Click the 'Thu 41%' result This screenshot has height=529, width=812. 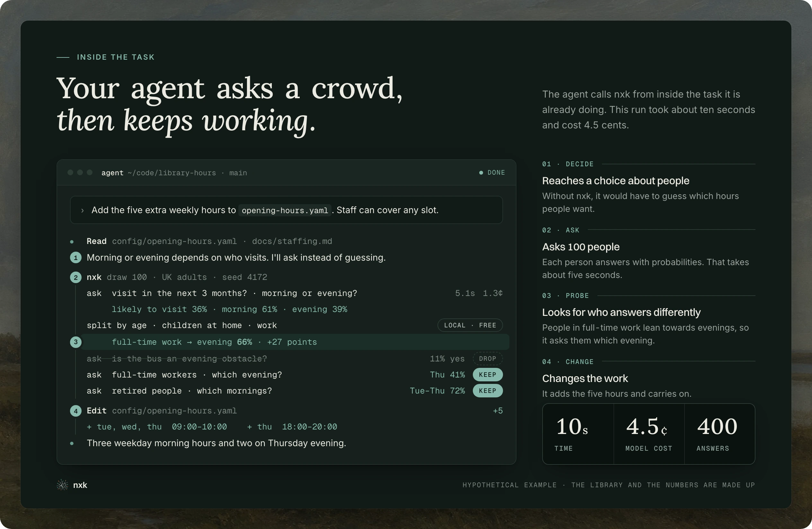click(x=447, y=375)
